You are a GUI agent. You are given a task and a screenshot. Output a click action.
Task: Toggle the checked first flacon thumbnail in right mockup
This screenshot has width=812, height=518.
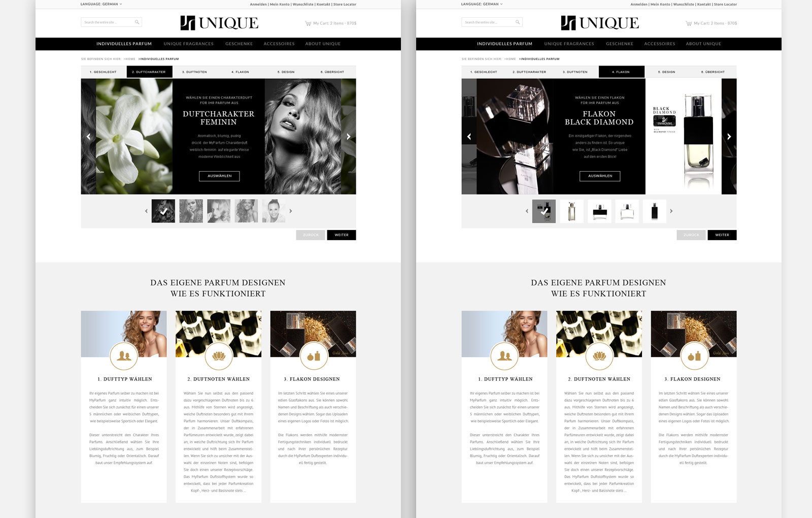tap(544, 211)
